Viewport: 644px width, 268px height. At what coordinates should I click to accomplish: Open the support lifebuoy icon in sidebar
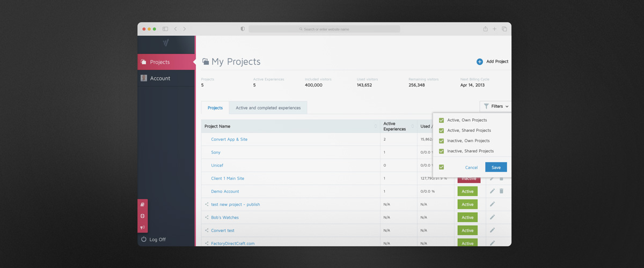142,216
